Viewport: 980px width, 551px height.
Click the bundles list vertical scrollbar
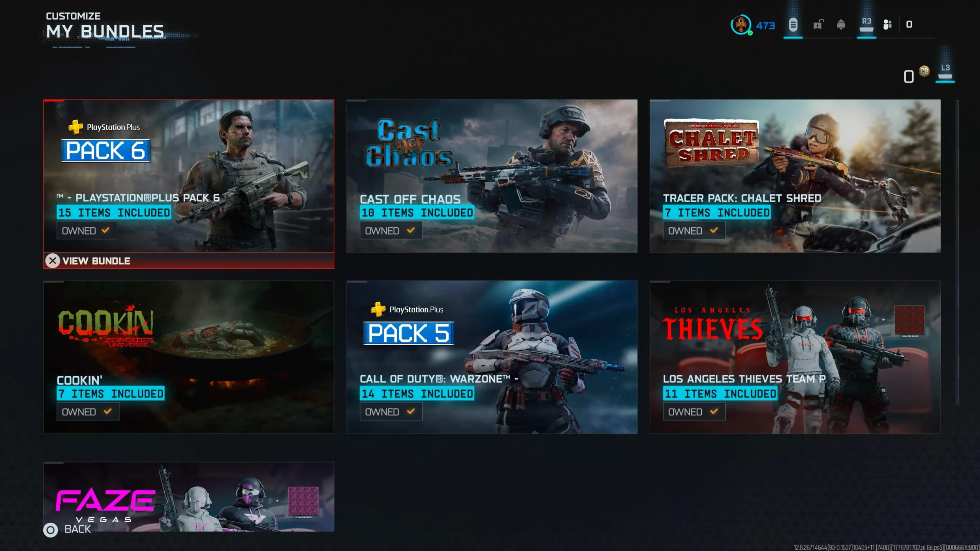click(957, 252)
